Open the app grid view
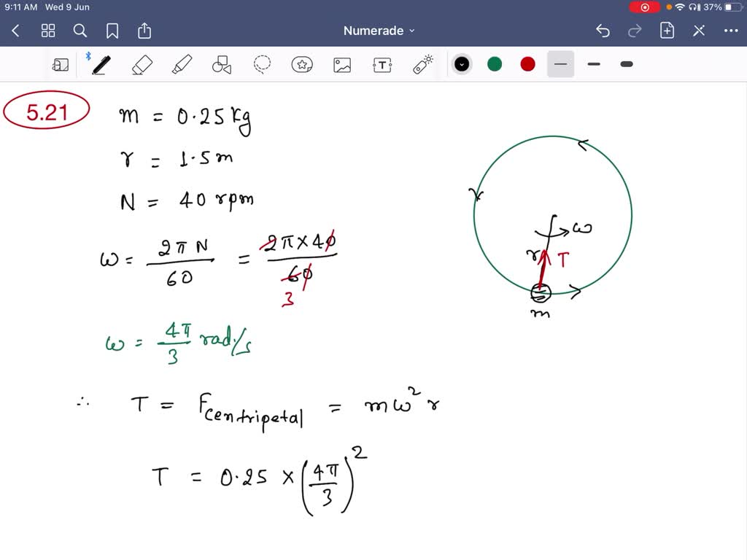 pyautogui.click(x=48, y=31)
